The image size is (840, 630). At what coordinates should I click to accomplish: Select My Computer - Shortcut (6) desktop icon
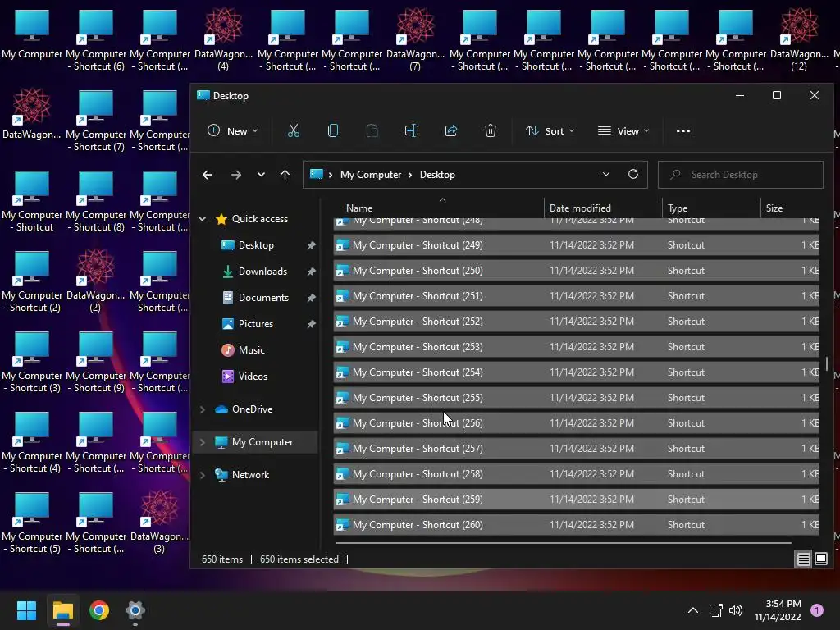tap(96, 39)
